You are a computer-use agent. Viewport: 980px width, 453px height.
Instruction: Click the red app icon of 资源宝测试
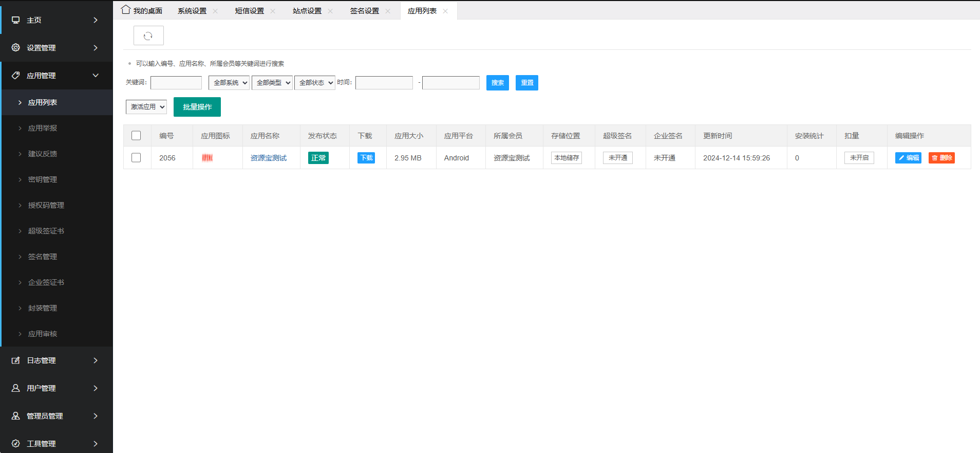[x=207, y=158]
